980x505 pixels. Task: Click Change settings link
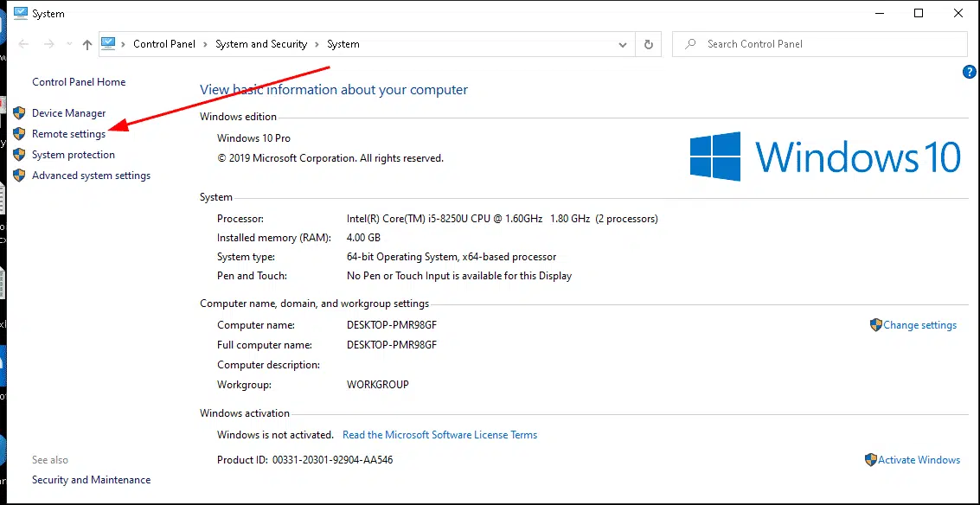[x=920, y=325]
